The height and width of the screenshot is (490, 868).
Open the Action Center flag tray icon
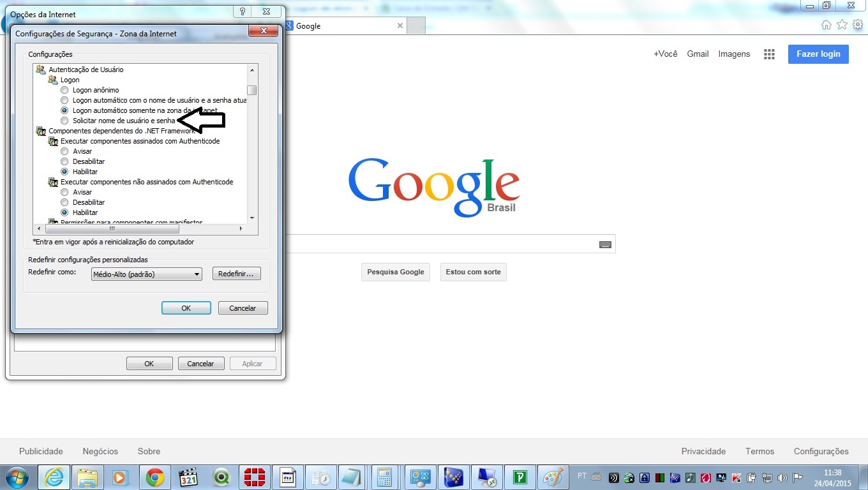click(x=797, y=477)
